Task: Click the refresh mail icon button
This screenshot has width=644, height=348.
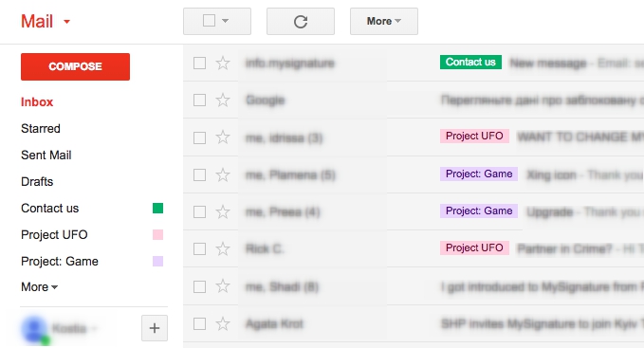Action: click(x=301, y=22)
